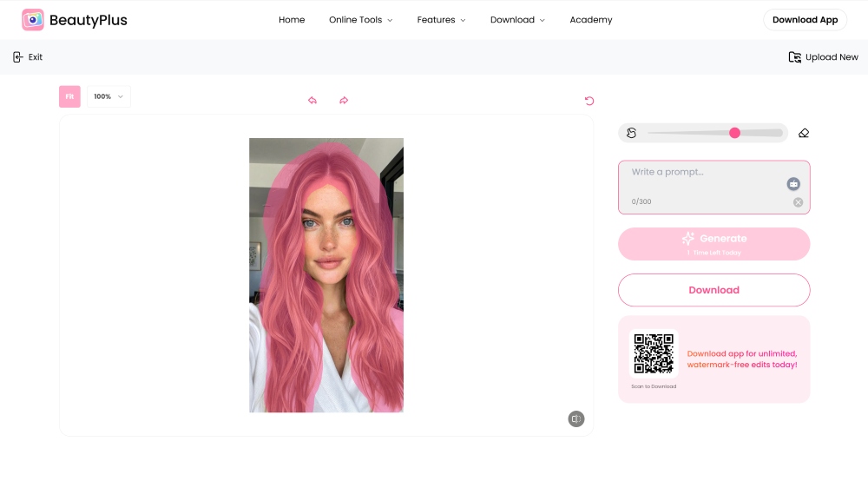Click the Generate button
Image resolution: width=868 pixels, height=481 pixels.
coord(713,244)
